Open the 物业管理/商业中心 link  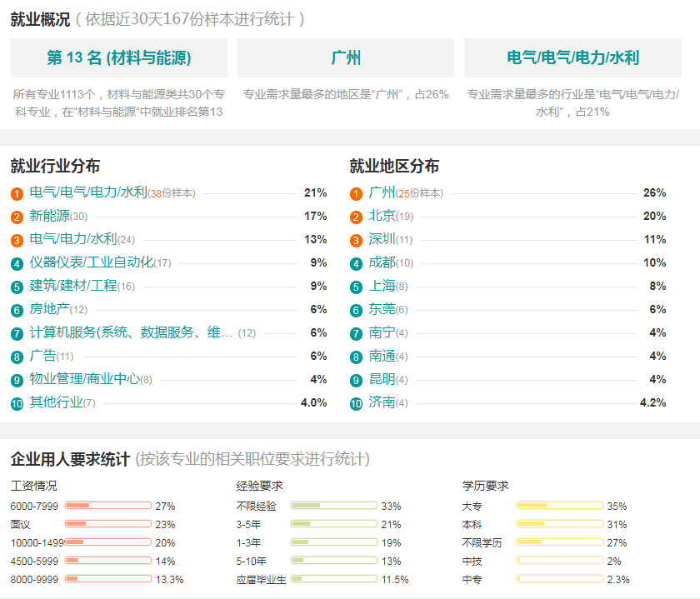(85, 379)
